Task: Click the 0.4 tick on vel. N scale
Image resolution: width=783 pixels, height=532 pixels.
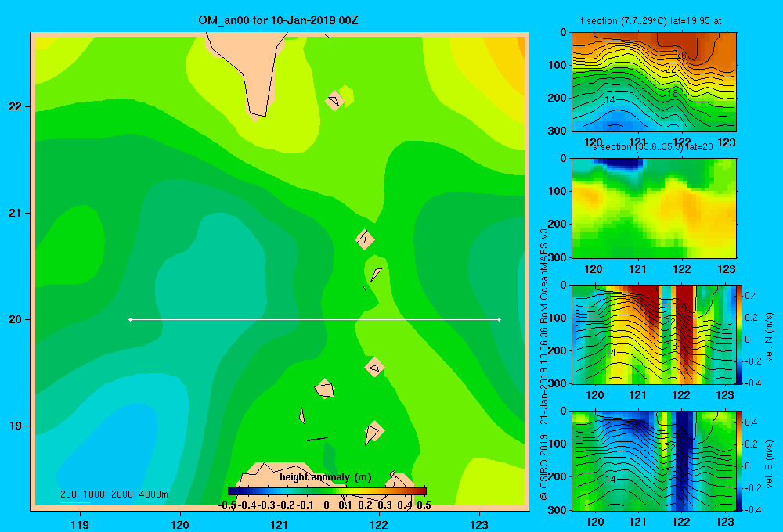Action: (x=751, y=296)
